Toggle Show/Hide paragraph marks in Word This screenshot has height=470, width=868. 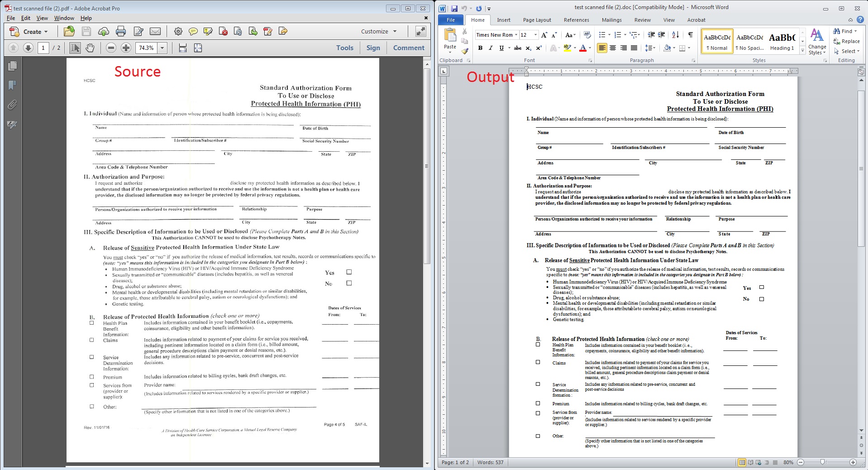tap(690, 35)
